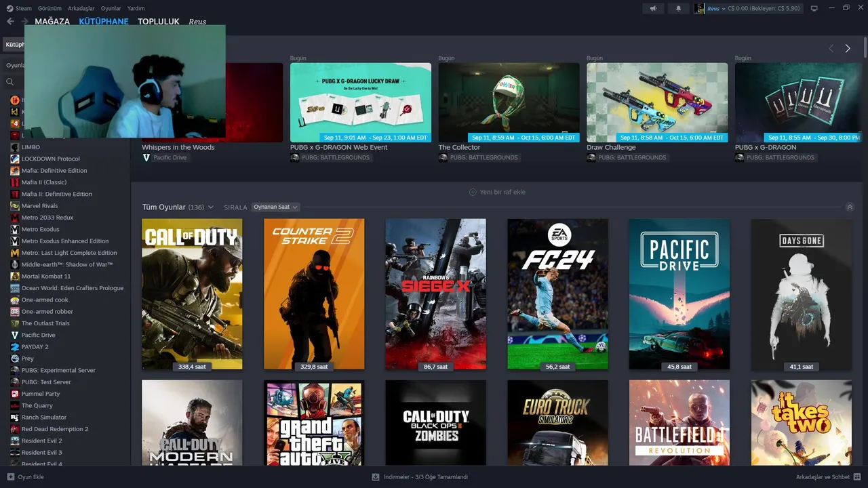
Task: Click the downloads icon in the bottom bar
Action: (376, 476)
